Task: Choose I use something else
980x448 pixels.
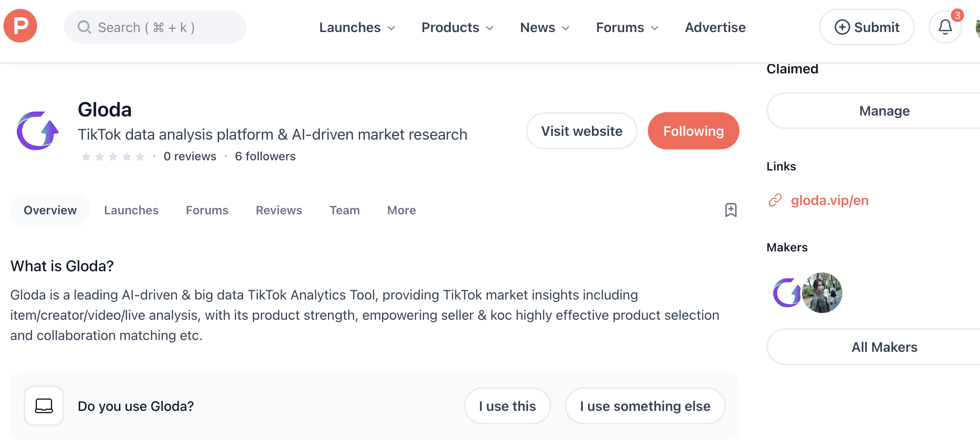Action: point(645,406)
